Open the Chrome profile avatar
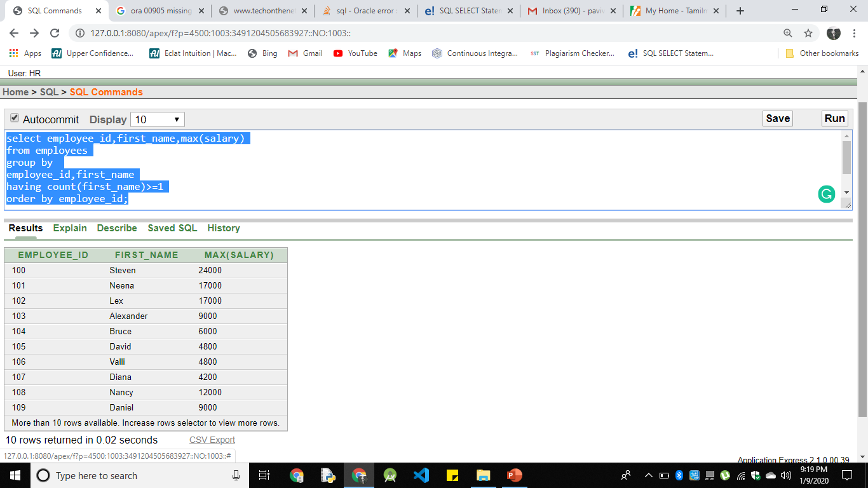The width and height of the screenshot is (868, 488). 833,33
